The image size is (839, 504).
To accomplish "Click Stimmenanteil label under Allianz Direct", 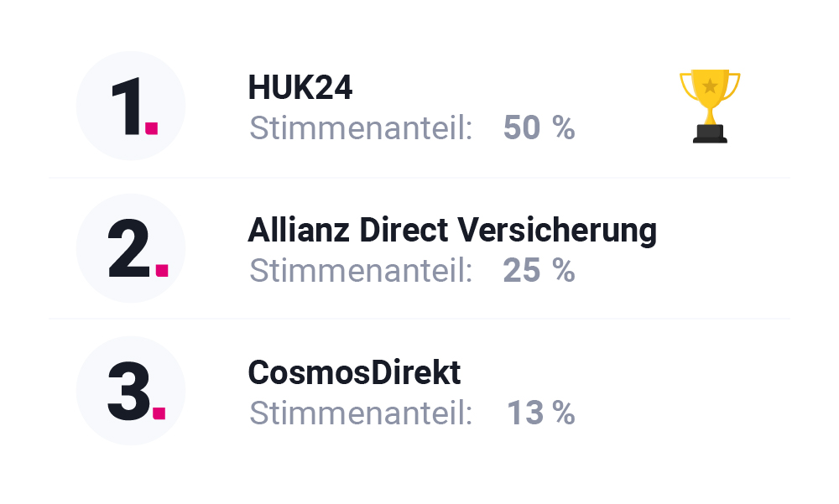I will 361,270.
